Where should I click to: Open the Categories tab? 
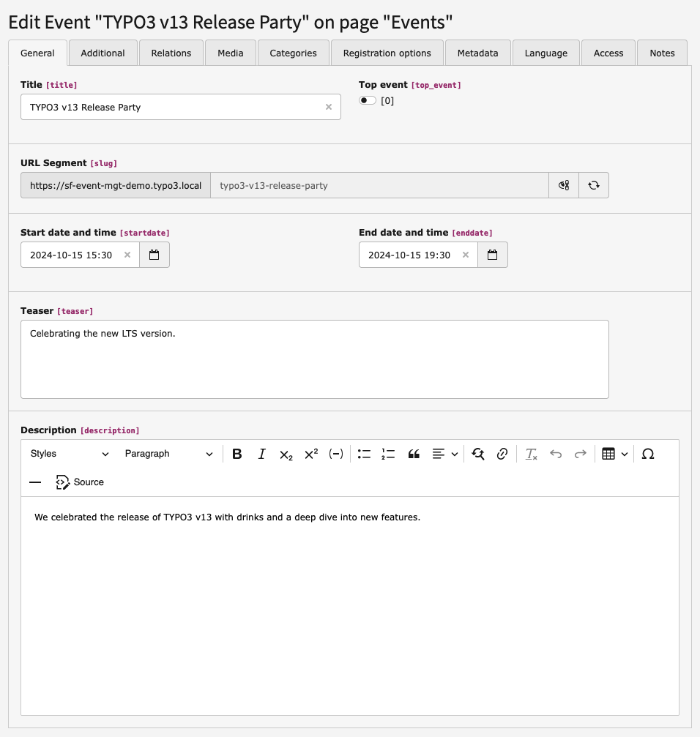293,53
